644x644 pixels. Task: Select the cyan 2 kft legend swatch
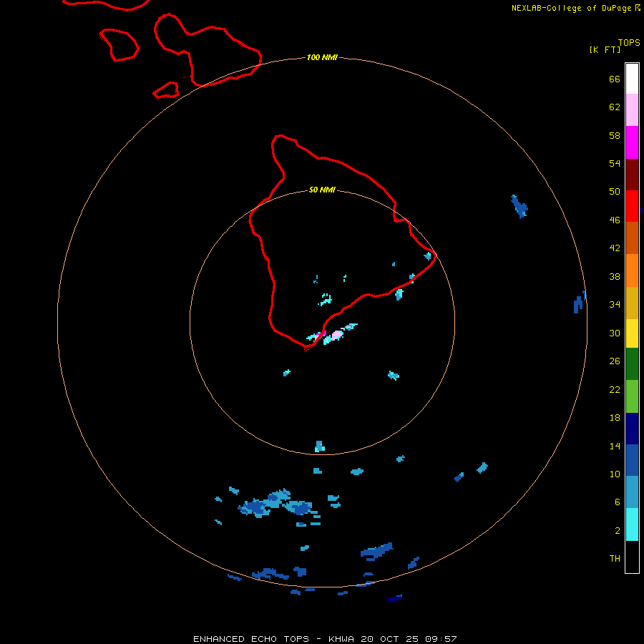pos(632,525)
